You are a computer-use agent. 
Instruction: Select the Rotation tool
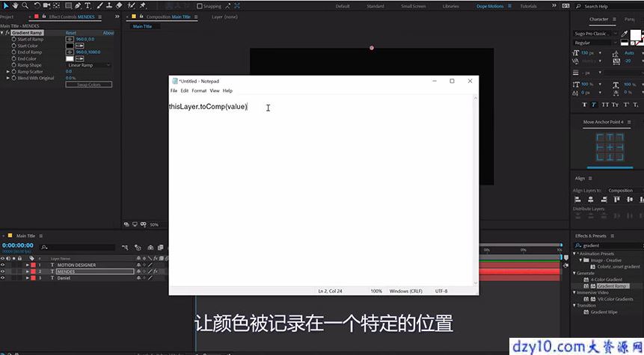pyautogui.click(x=37, y=6)
